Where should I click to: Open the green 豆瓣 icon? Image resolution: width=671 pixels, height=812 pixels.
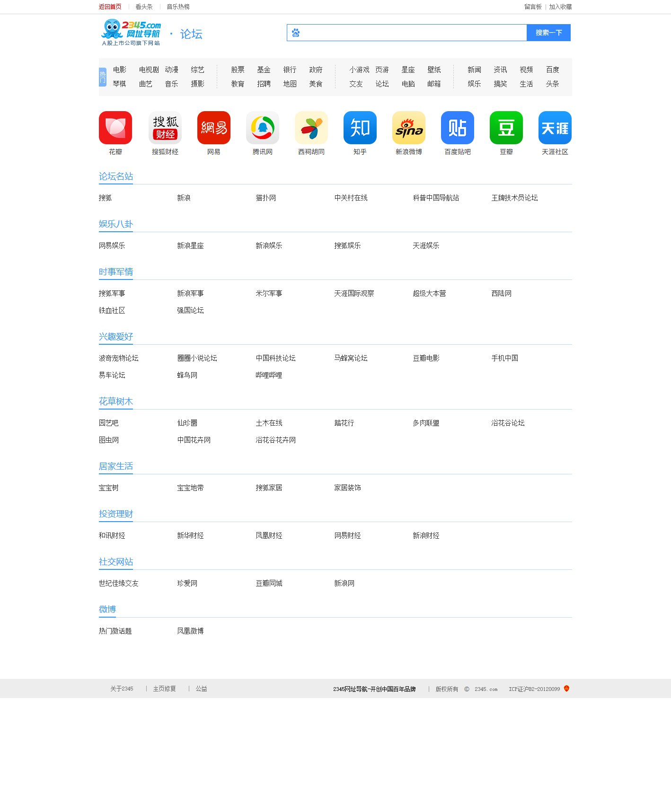(506, 128)
